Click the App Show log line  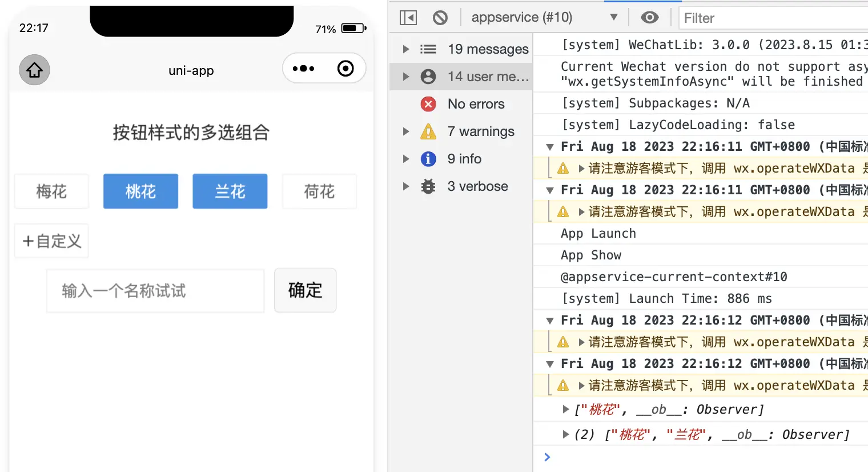coord(591,255)
